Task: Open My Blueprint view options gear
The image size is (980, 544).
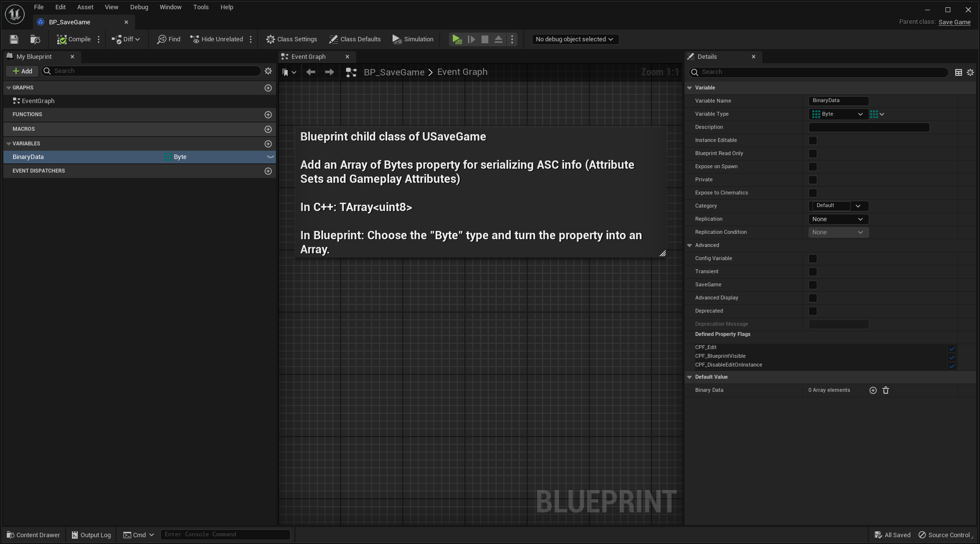Action: 268,71
